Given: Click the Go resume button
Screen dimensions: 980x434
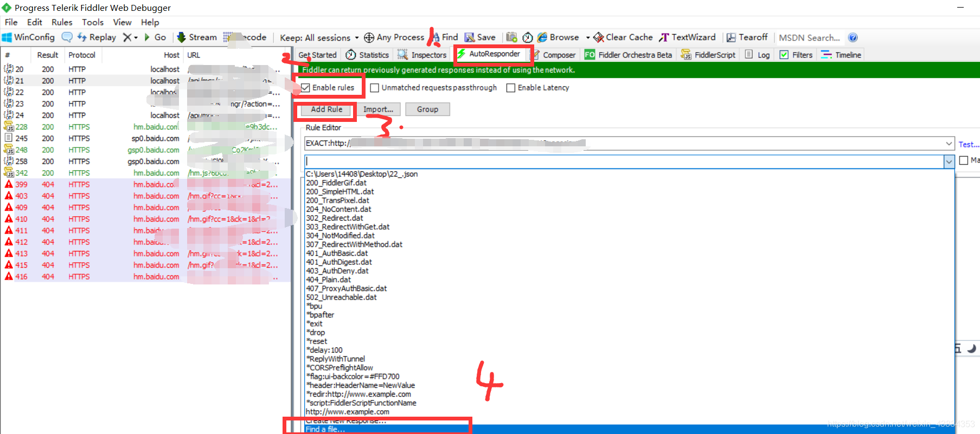Looking at the screenshot, I should pyautogui.click(x=155, y=37).
